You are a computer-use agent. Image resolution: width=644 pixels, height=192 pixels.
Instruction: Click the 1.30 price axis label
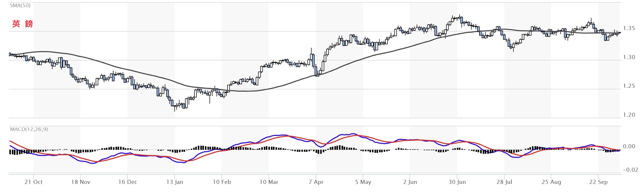pyautogui.click(x=629, y=57)
